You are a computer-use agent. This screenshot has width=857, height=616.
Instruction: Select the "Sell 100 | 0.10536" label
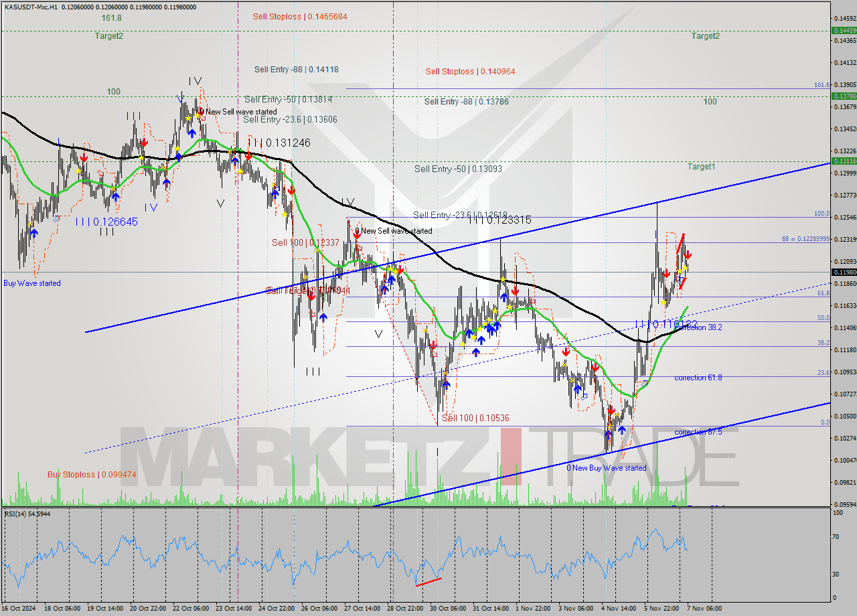click(x=475, y=418)
